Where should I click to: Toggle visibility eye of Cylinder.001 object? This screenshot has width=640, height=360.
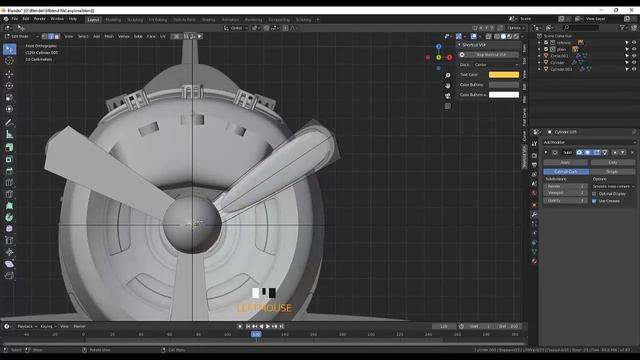tap(634, 69)
